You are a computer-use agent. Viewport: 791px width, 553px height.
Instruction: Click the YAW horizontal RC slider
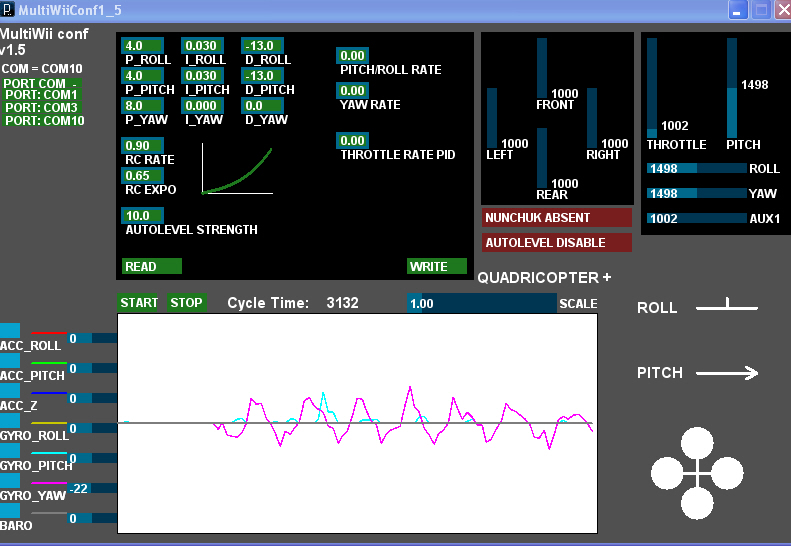point(697,193)
